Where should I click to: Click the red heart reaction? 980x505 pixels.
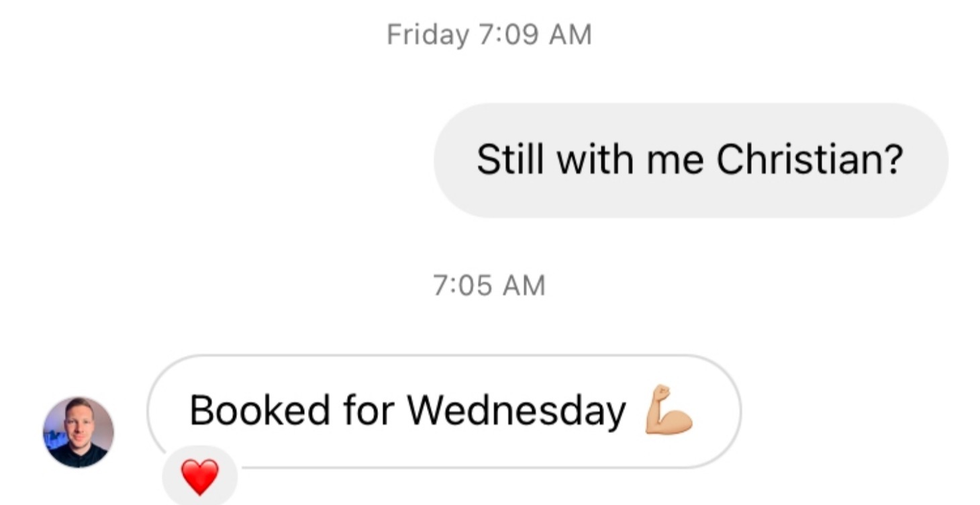tap(200, 477)
